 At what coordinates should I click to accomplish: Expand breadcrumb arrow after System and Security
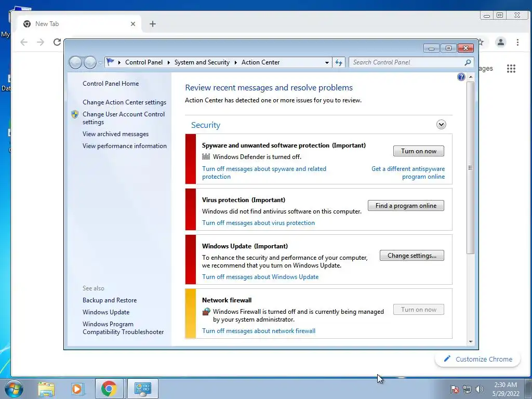pos(235,62)
